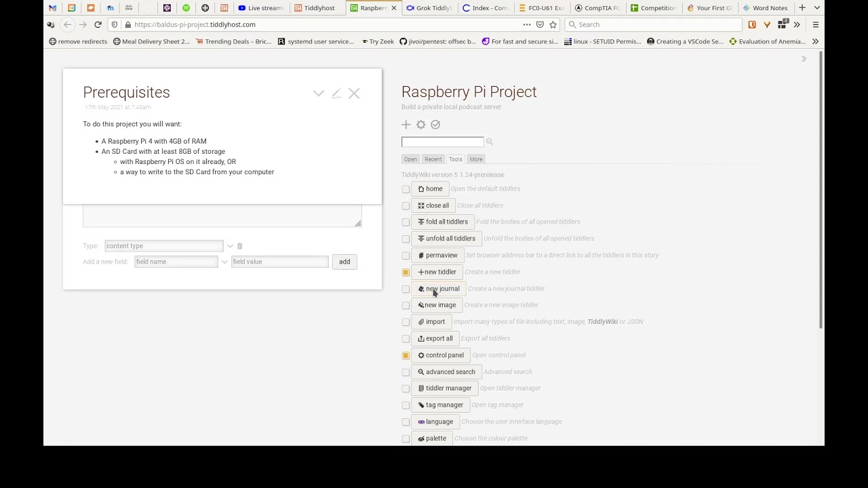Image resolution: width=868 pixels, height=488 pixels.
Task: Bookmark this page with star icon
Action: tap(553, 24)
